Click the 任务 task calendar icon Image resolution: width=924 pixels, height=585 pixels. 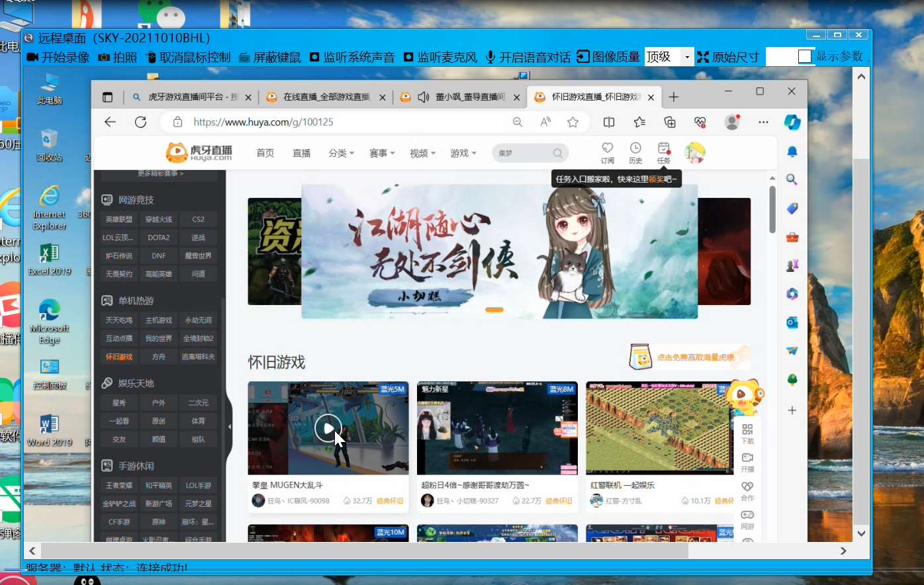click(x=663, y=148)
